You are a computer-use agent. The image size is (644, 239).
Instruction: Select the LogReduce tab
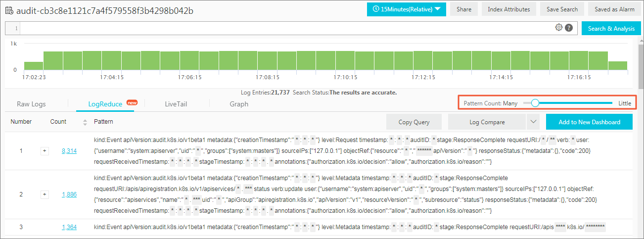pos(105,104)
